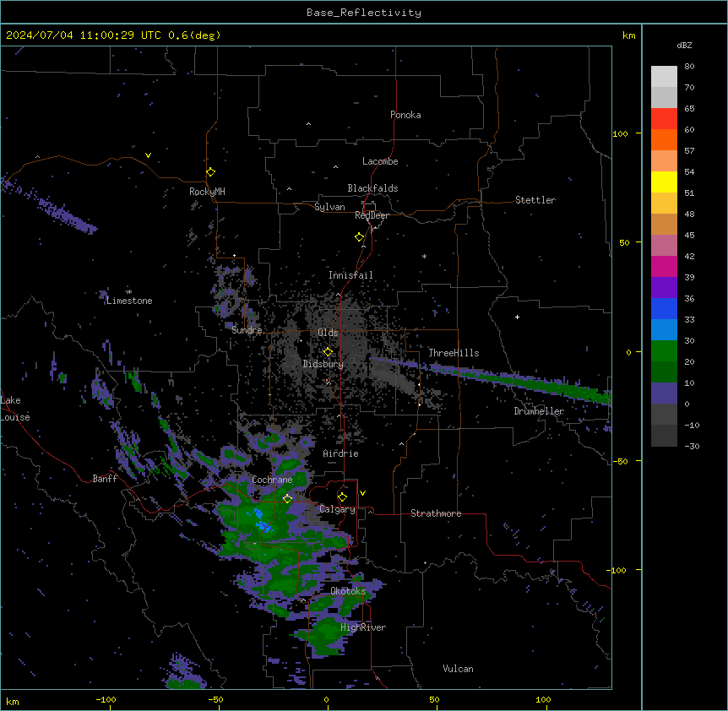Pick the slate purple 0-10 dBZ legend swatch
Screen dimensions: 728x711
pos(664,393)
